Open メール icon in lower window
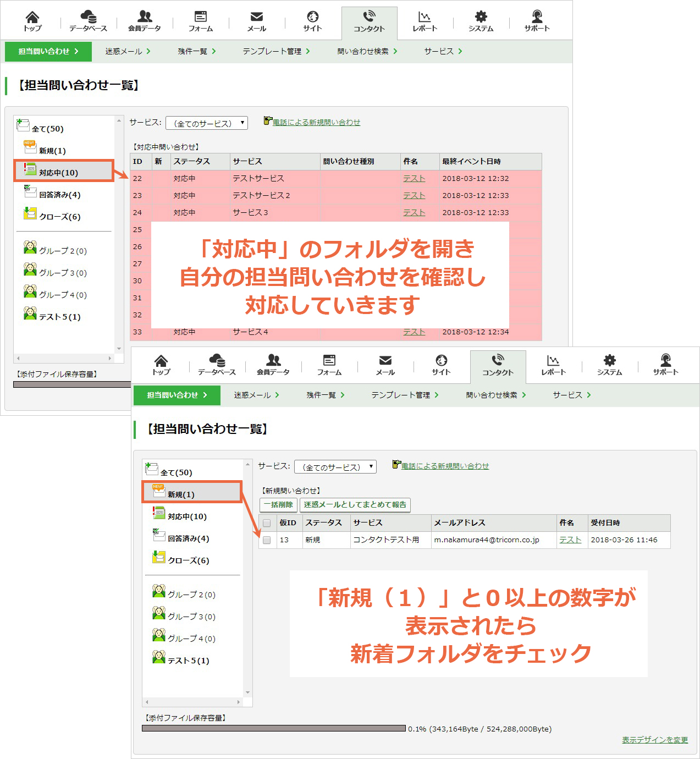The image size is (700, 759). (x=385, y=365)
